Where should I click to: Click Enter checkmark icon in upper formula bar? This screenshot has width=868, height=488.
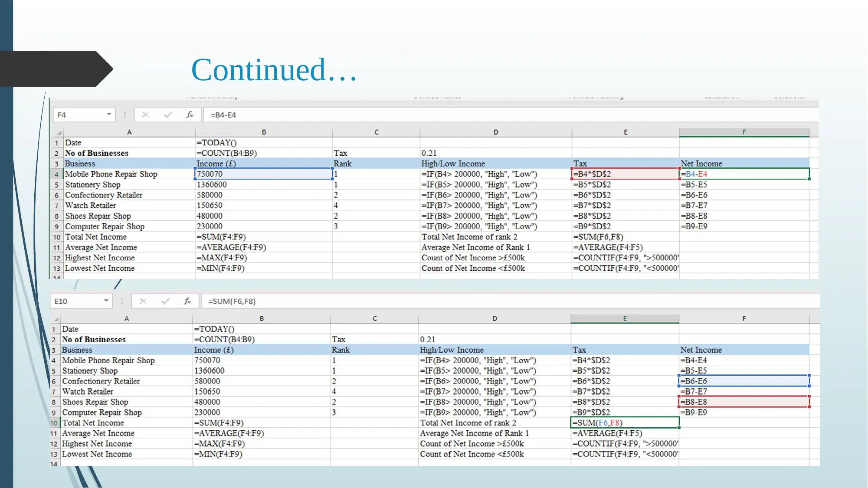coord(168,115)
